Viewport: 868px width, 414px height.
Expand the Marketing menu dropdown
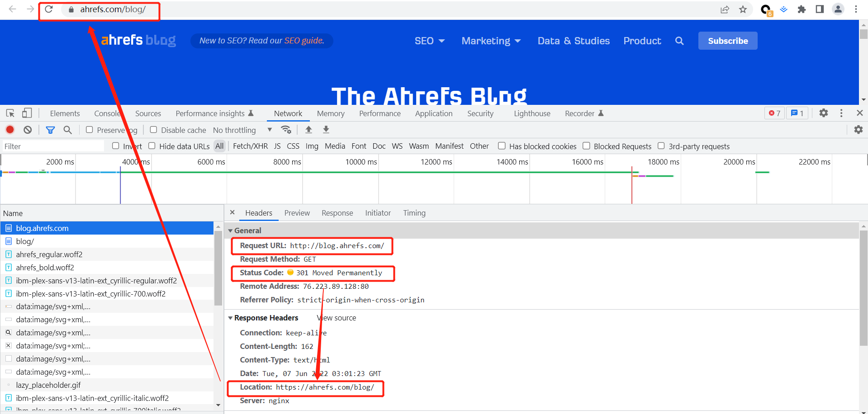(x=491, y=41)
